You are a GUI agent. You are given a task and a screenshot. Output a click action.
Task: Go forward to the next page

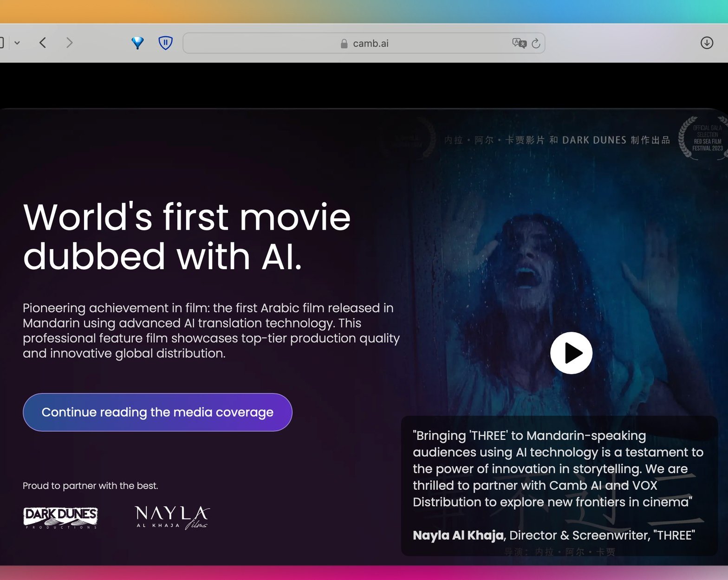69,43
